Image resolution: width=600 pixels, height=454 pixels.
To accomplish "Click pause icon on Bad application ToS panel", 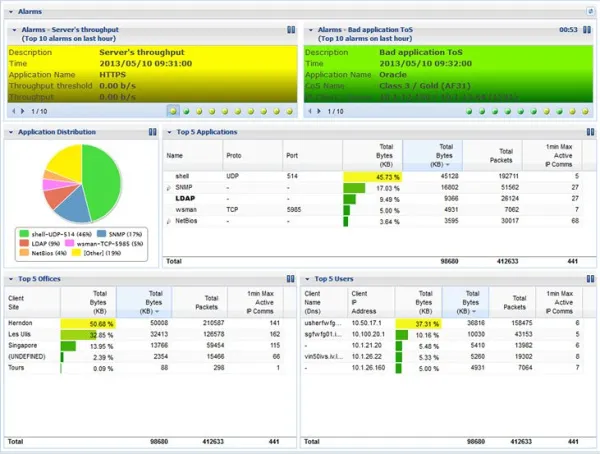I will tap(588, 30).
